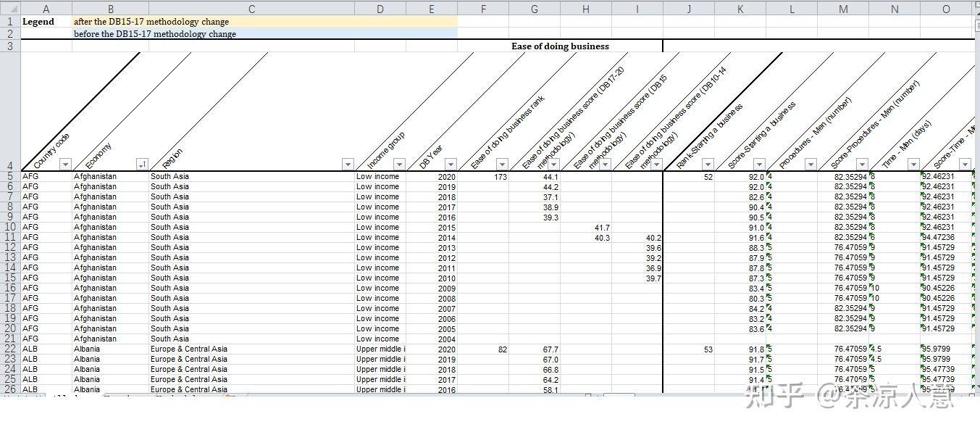Open the DB17-20 score filter arrow in column G
Image resolution: width=980 pixels, height=435 pixels.
click(553, 165)
